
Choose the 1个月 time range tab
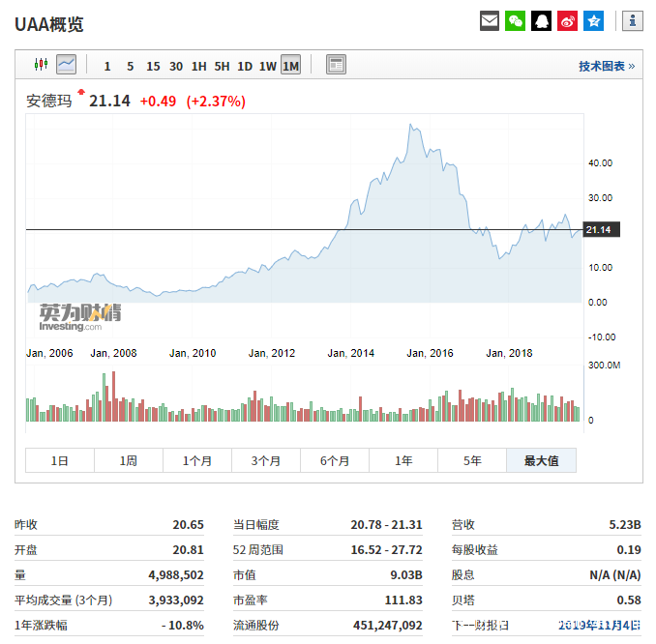(197, 460)
